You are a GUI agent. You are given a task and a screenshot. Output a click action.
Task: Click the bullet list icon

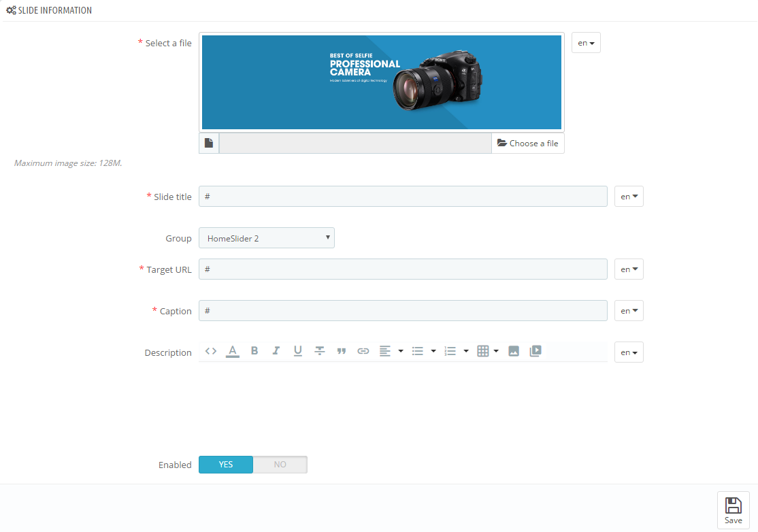pos(418,351)
